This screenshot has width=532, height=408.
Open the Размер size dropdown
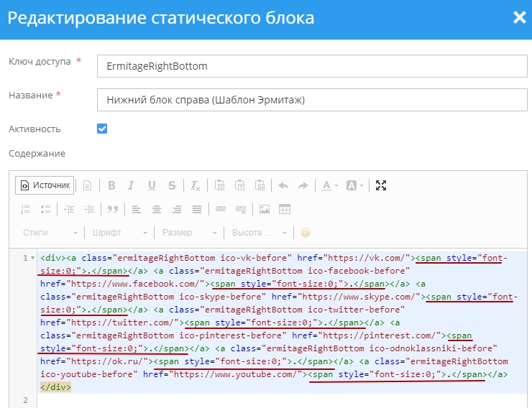click(x=190, y=233)
